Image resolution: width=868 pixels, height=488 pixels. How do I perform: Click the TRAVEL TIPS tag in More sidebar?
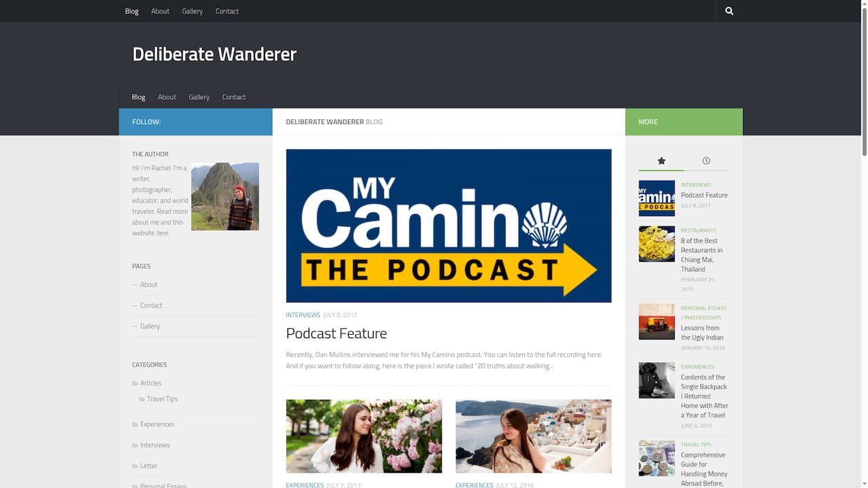[696, 445]
